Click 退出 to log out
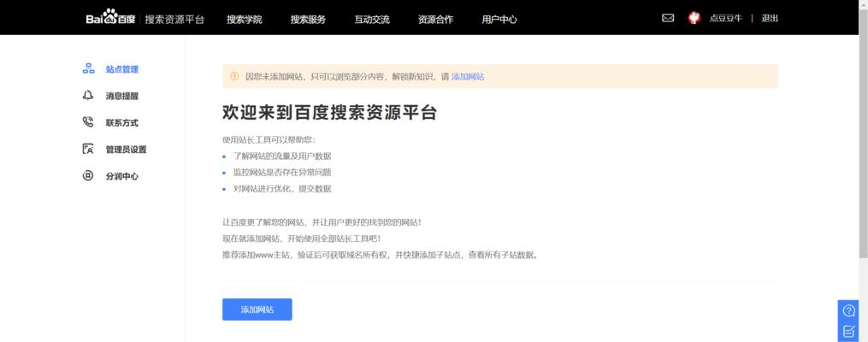 [x=770, y=18]
